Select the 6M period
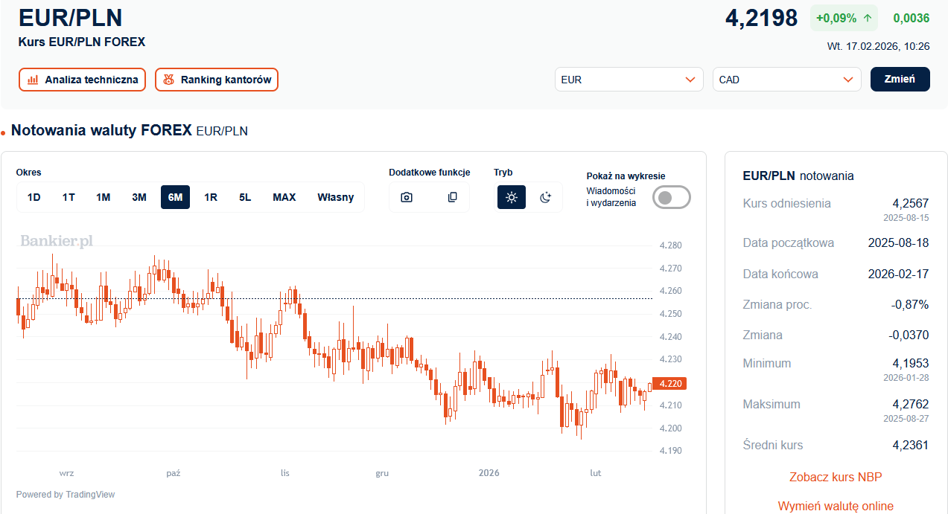 click(x=175, y=197)
